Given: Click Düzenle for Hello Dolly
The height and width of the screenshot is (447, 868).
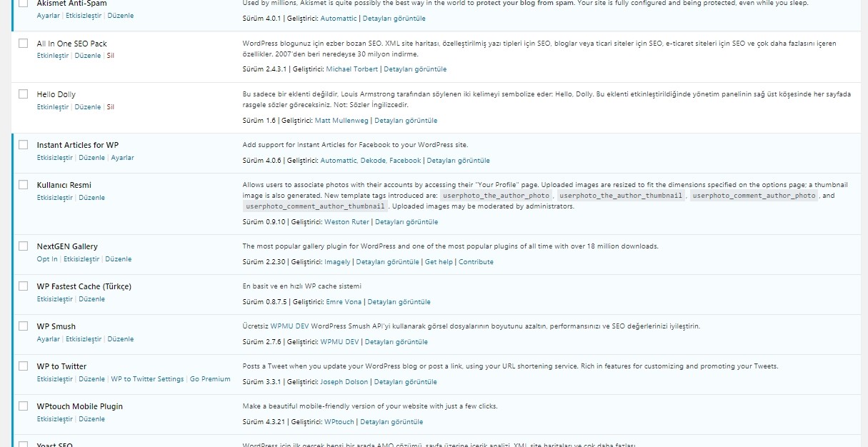Looking at the screenshot, I should pyautogui.click(x=88, y=107).
